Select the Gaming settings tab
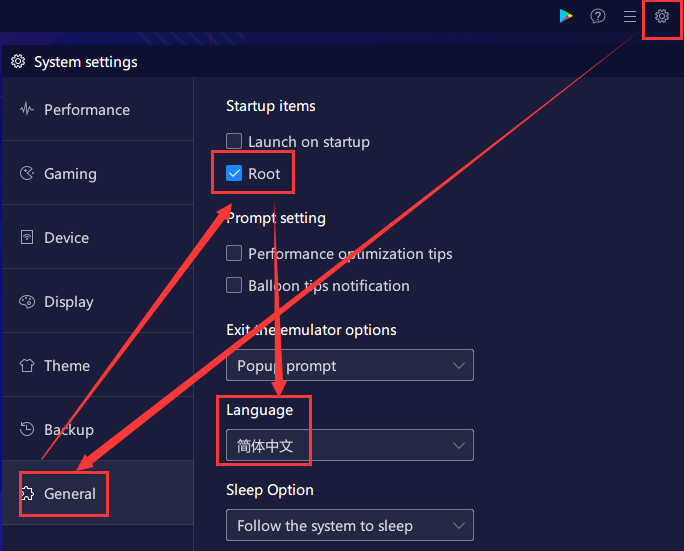Image resolution: width=684 pixels, height=551 pixels. coord(98,173)
